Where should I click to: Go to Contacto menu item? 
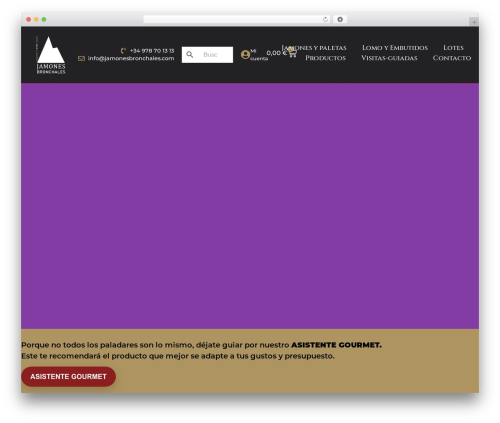[452, 58]
